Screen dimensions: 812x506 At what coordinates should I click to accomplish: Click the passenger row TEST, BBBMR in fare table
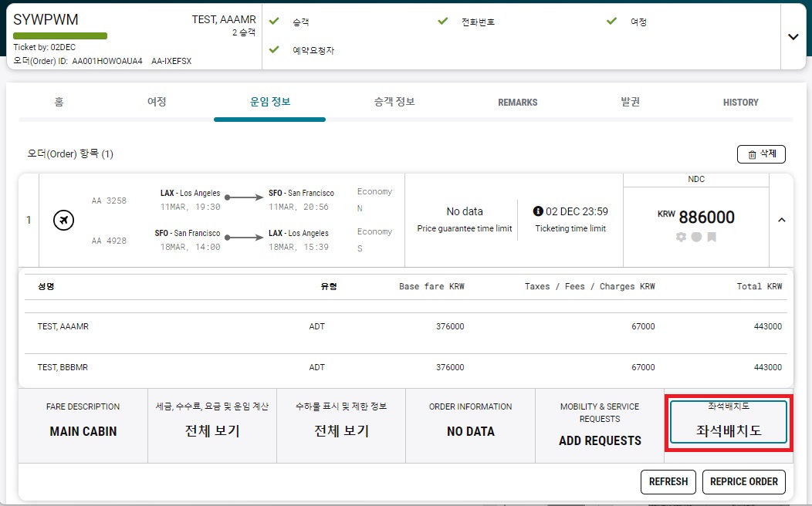pos(406,367)
